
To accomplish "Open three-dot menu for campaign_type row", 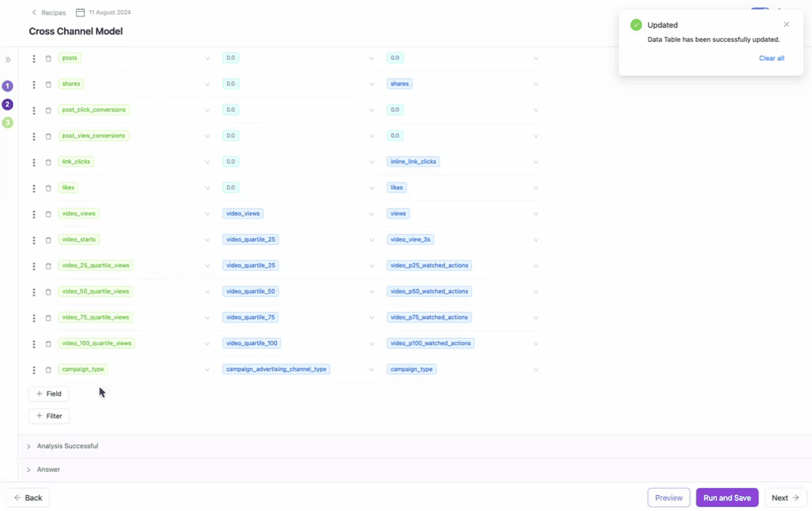I will tap(34, 370).
